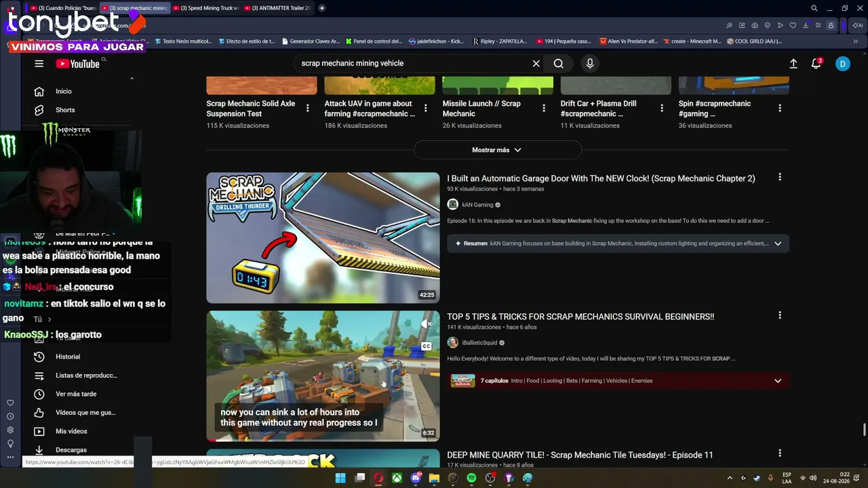Show hidden system tray icons
Viewport: 868px width, 488px height.
[x=730, y=478]
